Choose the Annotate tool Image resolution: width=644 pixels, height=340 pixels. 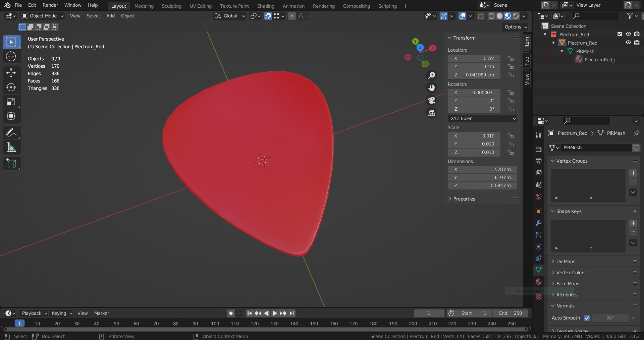(11, 133)
